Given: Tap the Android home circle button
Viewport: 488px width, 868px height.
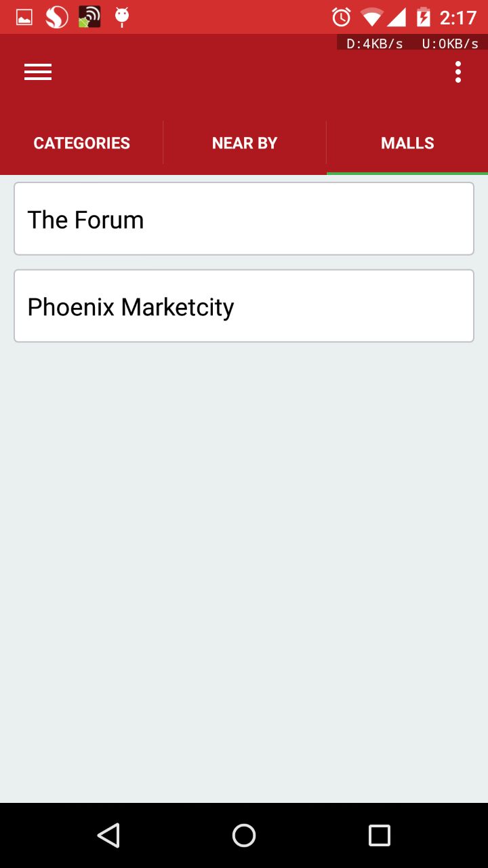Looking at the screenshot, I should [244, 835].
